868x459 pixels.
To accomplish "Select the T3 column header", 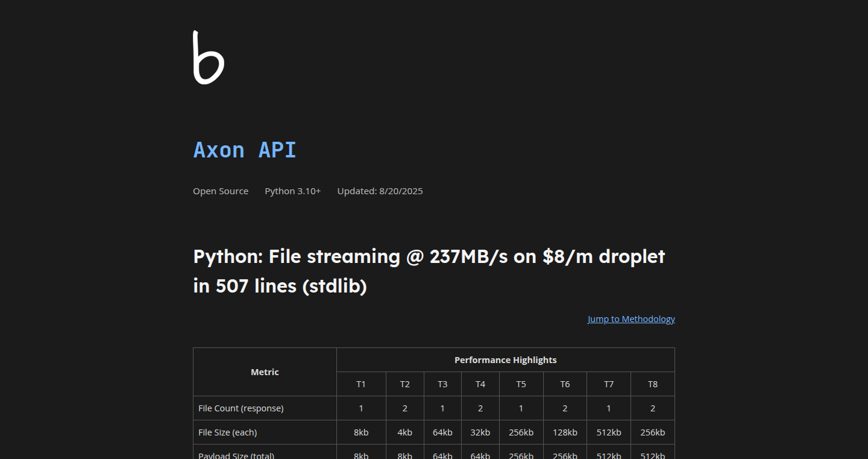I will tap(442, 384).
